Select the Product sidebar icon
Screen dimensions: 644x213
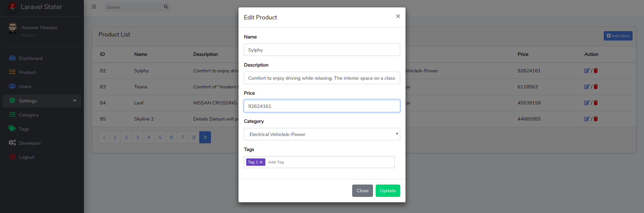pos(12,72)
